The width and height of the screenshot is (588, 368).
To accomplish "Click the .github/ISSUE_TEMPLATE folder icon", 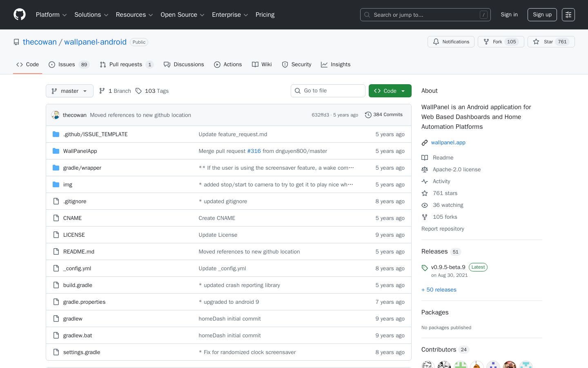I will pyautogui.click(x=56, y=134).
